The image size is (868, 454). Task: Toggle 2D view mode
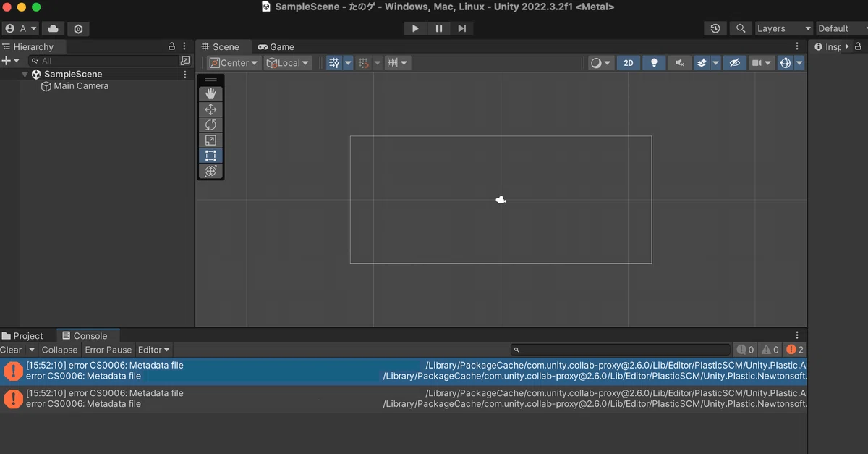(629, 63)
